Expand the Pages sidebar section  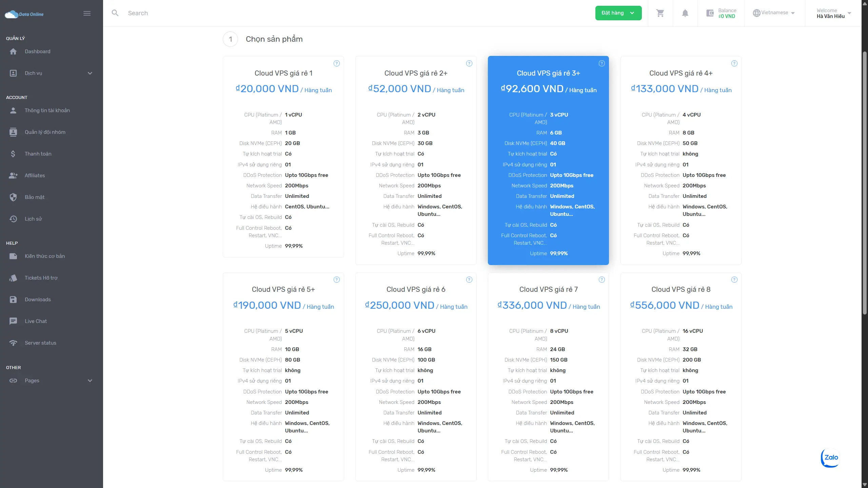pyautogui.click(x=51, y=381)
